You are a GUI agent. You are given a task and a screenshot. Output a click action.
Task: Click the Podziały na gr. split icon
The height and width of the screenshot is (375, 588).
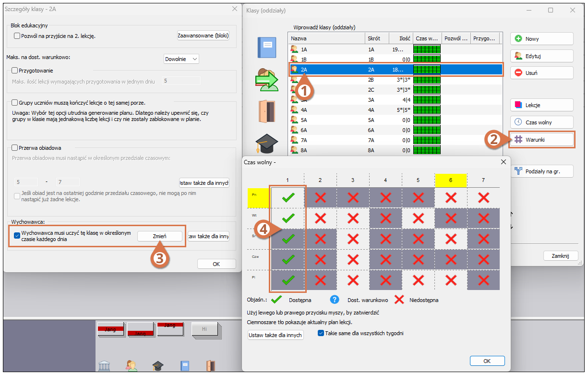click(x=518, y=170)
